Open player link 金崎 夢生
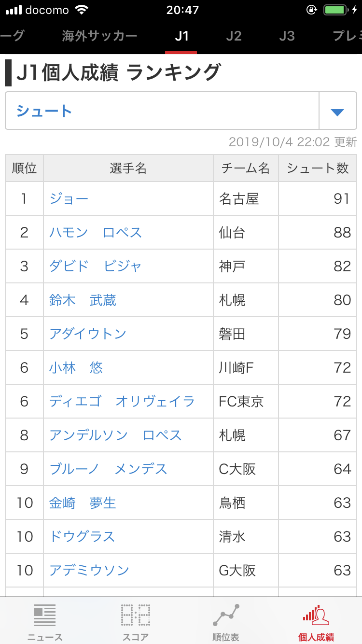This screenshot has width=362, height=644. click(83, 503)
